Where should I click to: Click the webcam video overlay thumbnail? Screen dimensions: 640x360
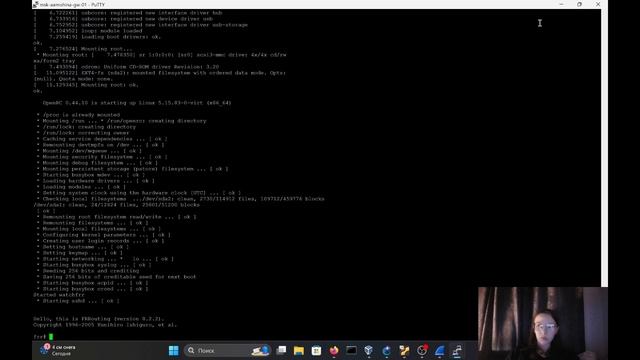coord(543,323)
